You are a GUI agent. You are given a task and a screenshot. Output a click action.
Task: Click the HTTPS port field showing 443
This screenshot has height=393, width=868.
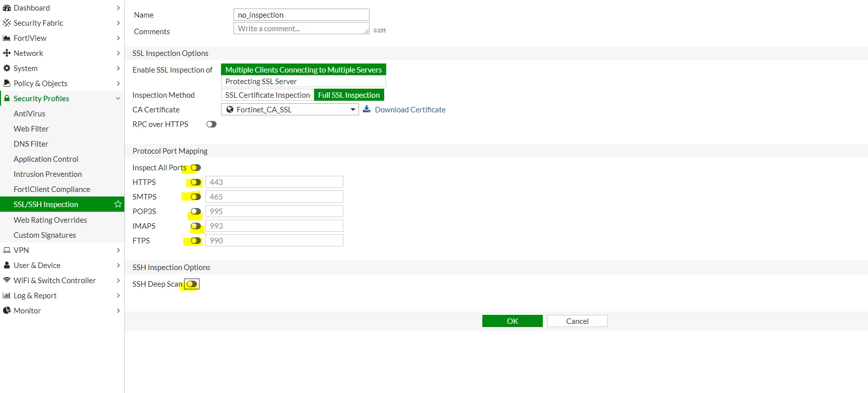274,182
